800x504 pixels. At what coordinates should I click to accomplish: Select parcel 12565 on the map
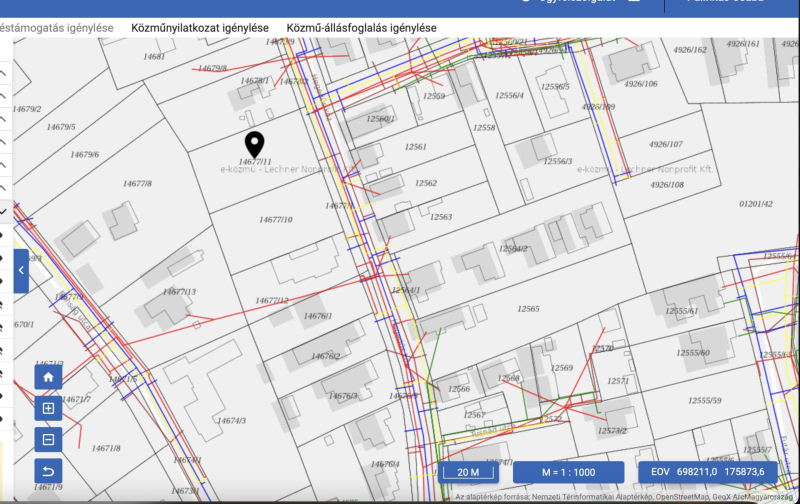(529, 310)
